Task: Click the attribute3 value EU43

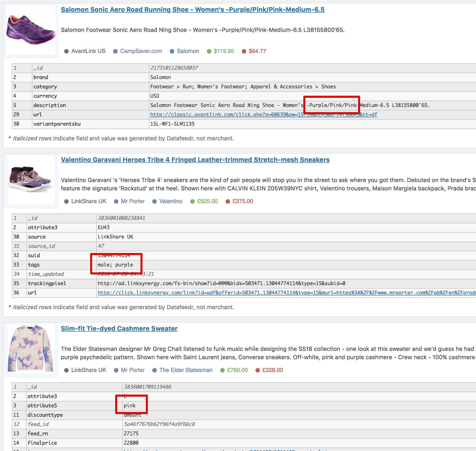Action: tap(104, 227)
